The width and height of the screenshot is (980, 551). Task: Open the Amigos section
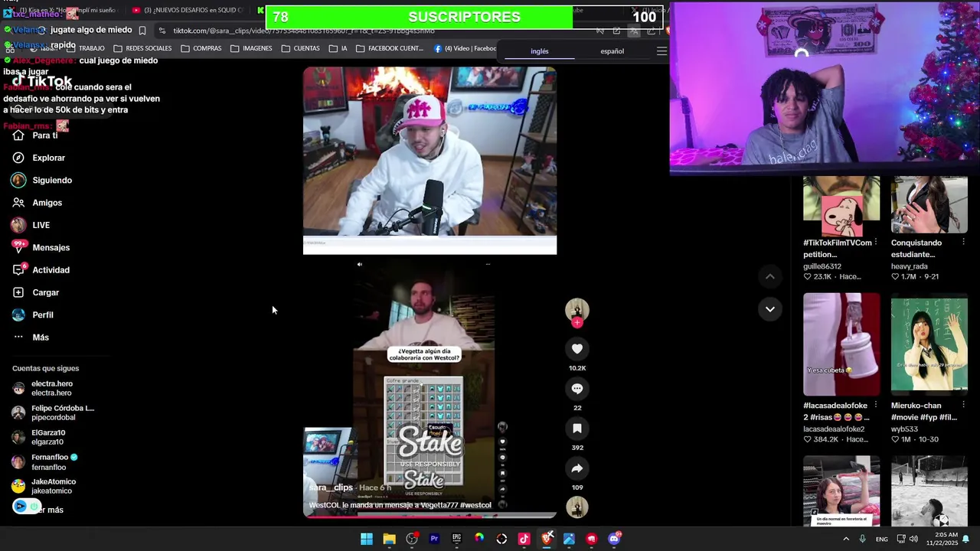37,203
